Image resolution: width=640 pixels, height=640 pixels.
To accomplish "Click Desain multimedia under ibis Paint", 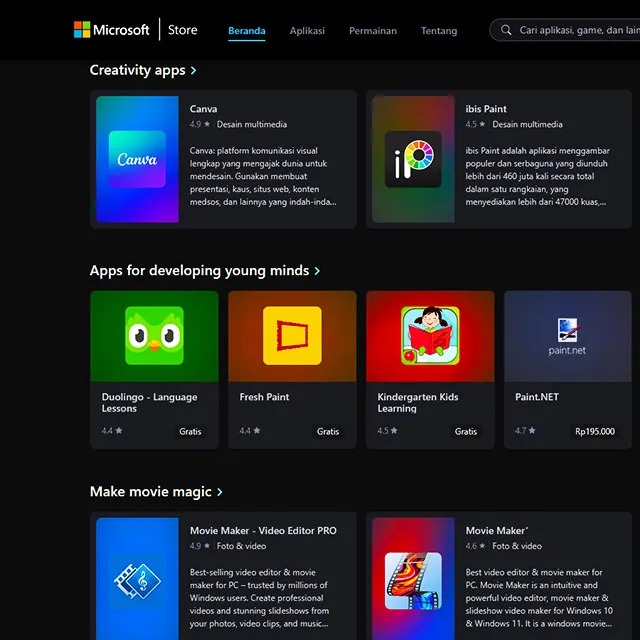I will click(527, 124).
